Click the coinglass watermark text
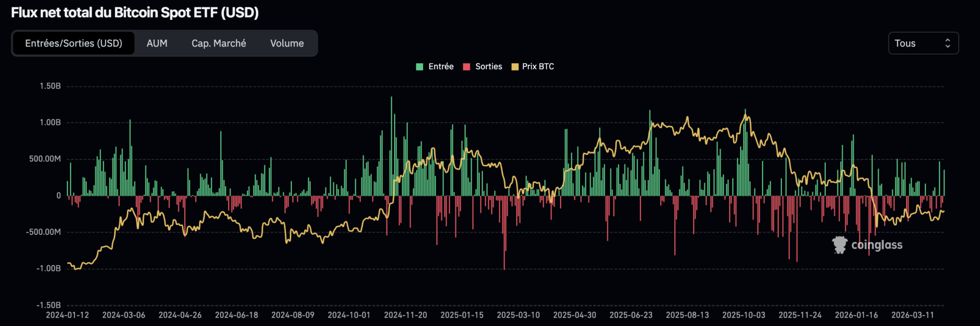The width and height of the screenshot is (980, 326). [876, 245]
